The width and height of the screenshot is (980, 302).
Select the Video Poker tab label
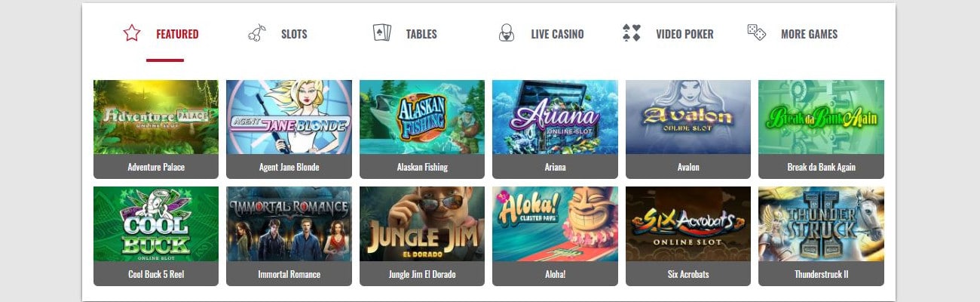tap(684, 34)
